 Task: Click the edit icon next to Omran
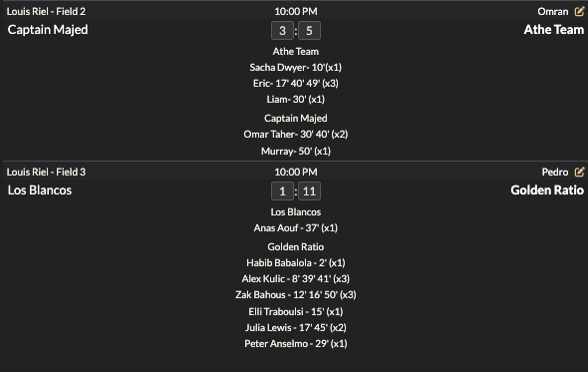(579, 12)
